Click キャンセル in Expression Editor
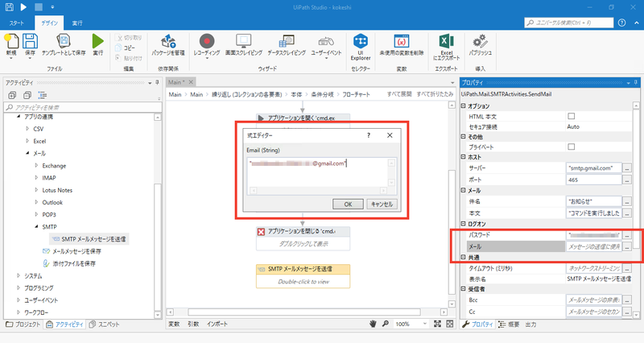 tap(382, 205)
